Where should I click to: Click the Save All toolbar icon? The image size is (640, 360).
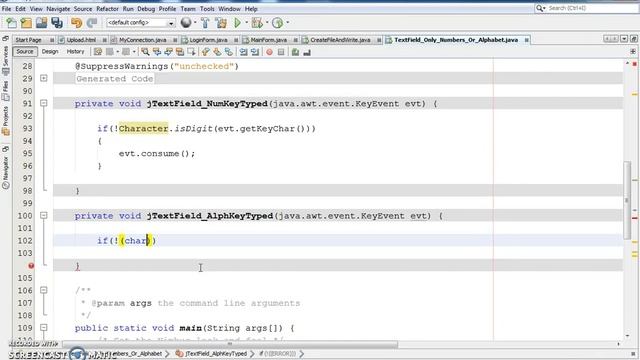[57, 23]
